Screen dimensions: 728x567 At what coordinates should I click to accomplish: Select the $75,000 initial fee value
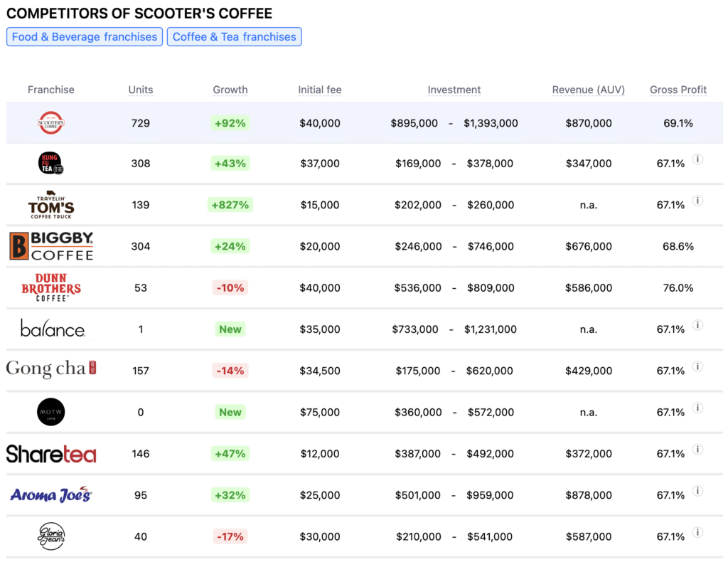point(320,412)
